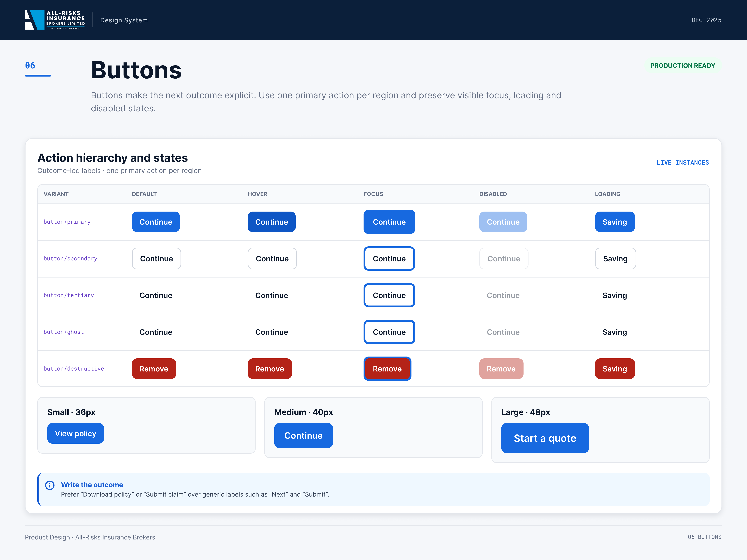Click the disabled primary Continue button
Image resolution: width=747 pixels, height=560 pixels.
coord(503,222)
